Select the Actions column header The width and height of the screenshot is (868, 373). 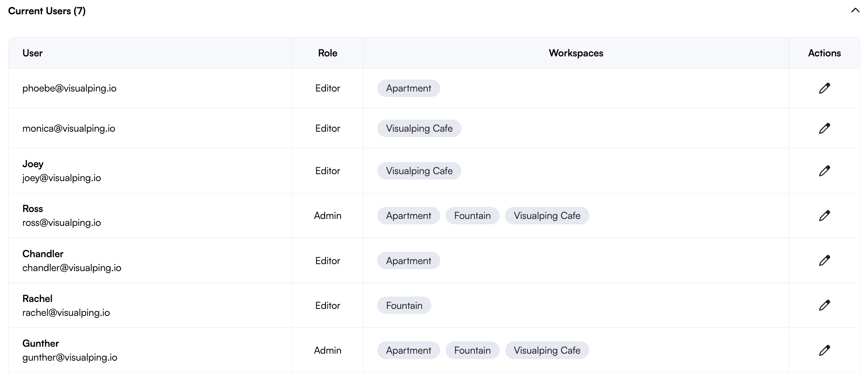pyautogui.click(x=824, y=53)
